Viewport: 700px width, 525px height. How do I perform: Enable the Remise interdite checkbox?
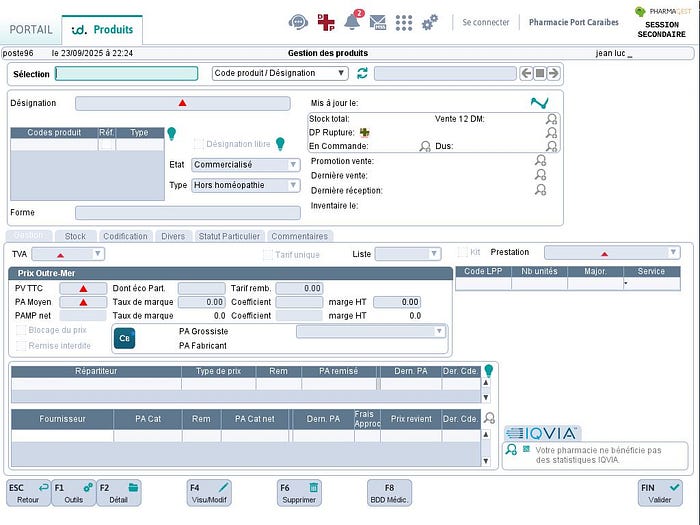click(21, 346)
